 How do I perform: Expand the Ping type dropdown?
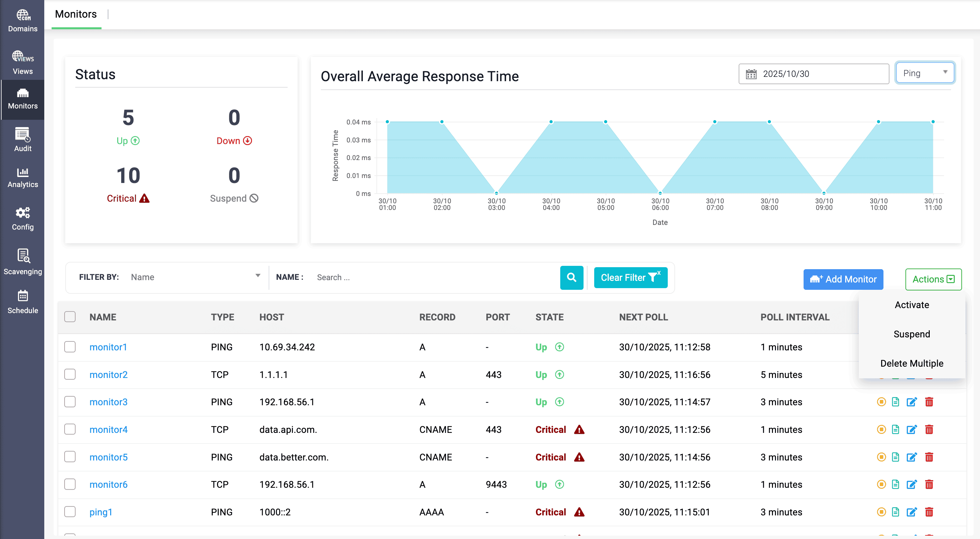pos(924,73)
